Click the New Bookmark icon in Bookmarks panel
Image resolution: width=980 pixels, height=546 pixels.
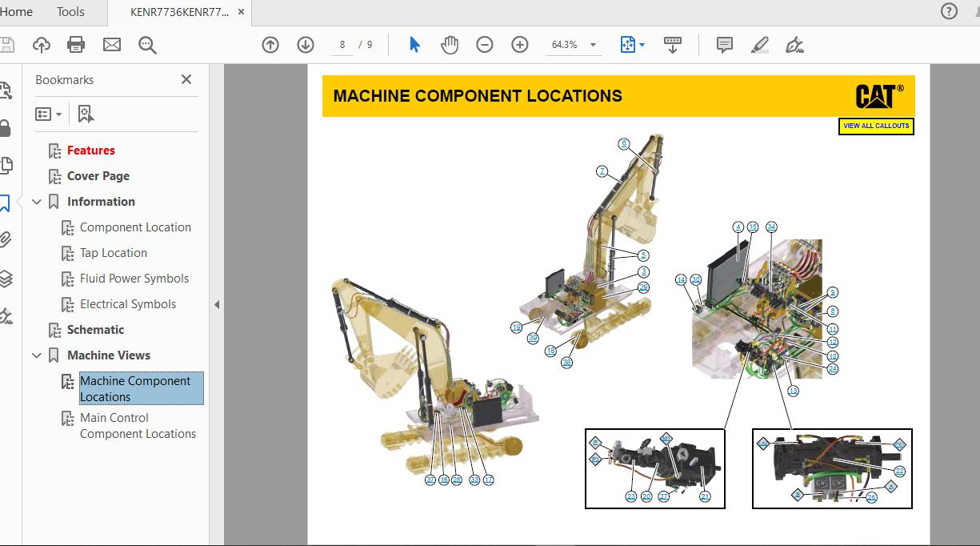click(87, 114)
